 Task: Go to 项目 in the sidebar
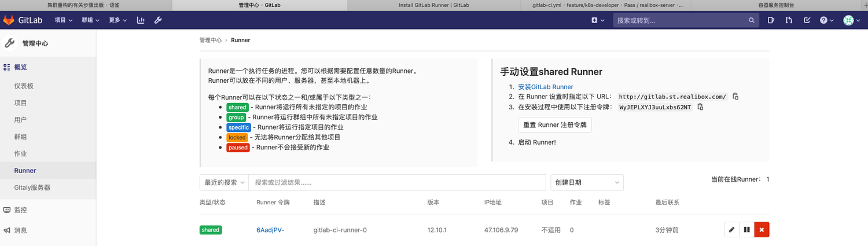[x=20, y=103]
